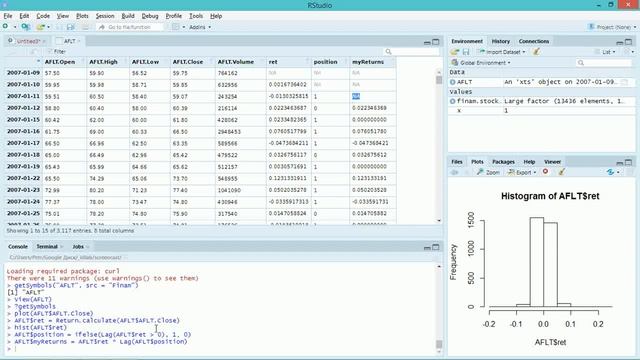Minimize the Environment pane
The width and height of the screenshot is (640, 360).
620,42
